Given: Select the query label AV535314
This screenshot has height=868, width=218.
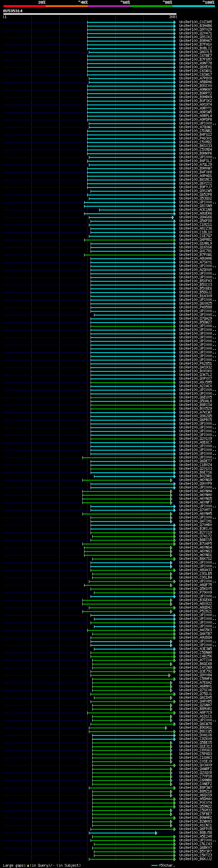Looking at the screenshot, I should [x=13, y=11].
